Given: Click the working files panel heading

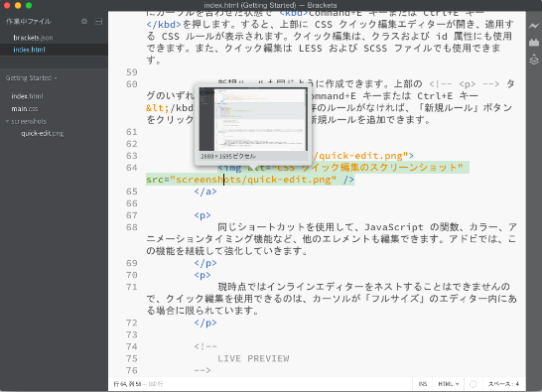Looking at the screenshot, I should (29, 22).
